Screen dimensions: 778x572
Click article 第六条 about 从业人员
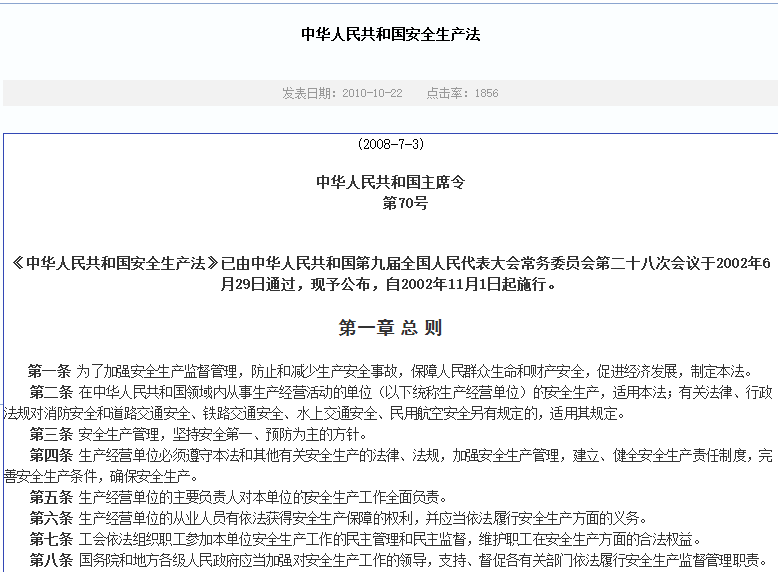coord(339,518)
